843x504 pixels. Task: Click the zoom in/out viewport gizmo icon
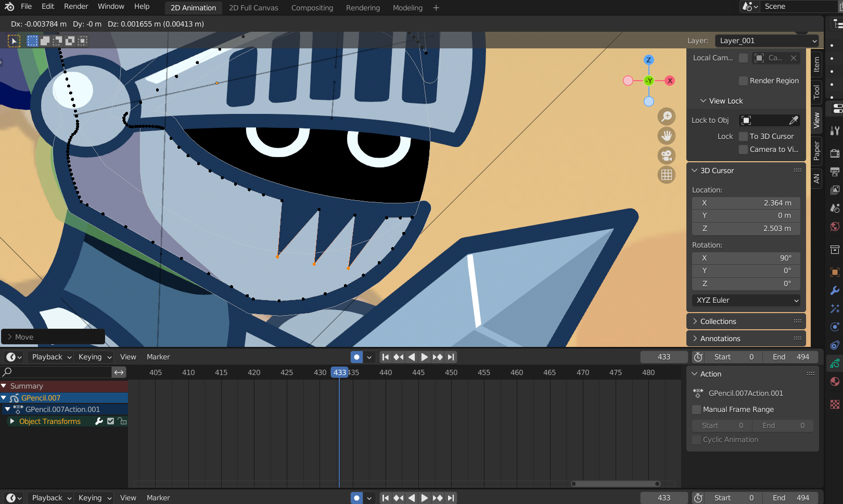point(667,117)
